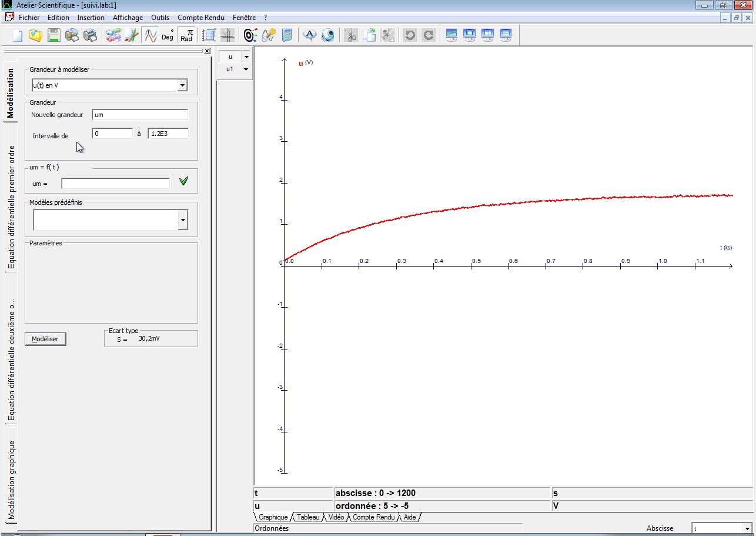Click the pencil-and-curve edit icon

point(132,35)
